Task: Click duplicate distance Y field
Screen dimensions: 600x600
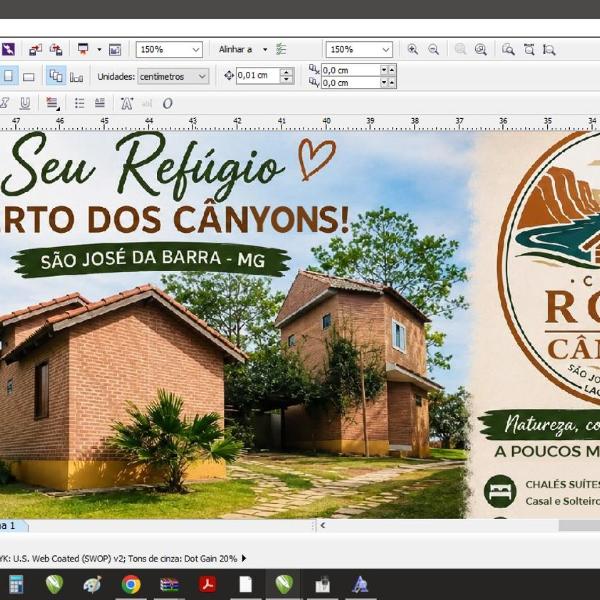Action: [351, 83]
